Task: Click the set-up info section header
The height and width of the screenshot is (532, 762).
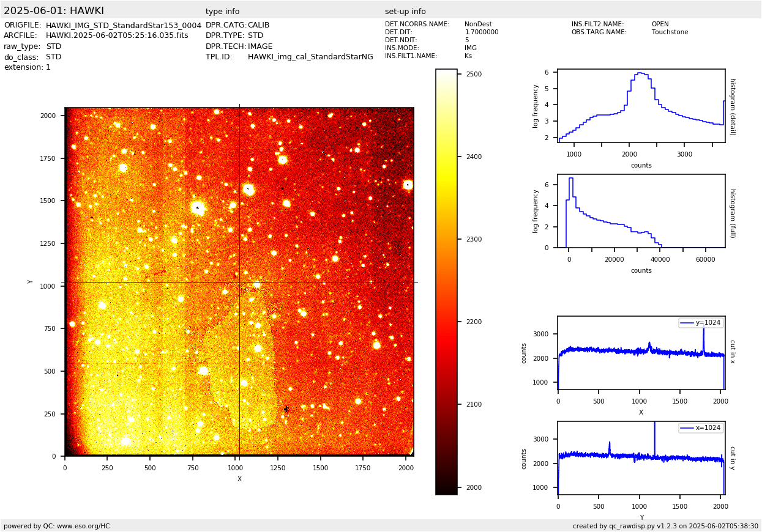Action: pos(405,12)
